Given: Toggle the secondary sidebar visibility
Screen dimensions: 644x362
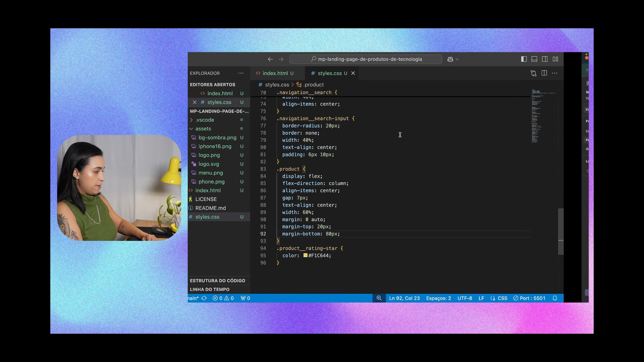Looking at the screenshot, I should (x=545, y=59).
